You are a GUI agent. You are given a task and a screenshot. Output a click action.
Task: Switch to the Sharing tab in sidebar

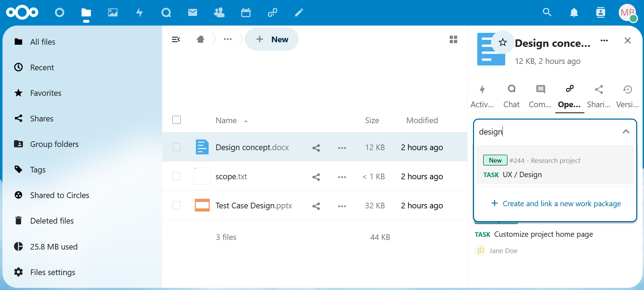click(599, 96)
